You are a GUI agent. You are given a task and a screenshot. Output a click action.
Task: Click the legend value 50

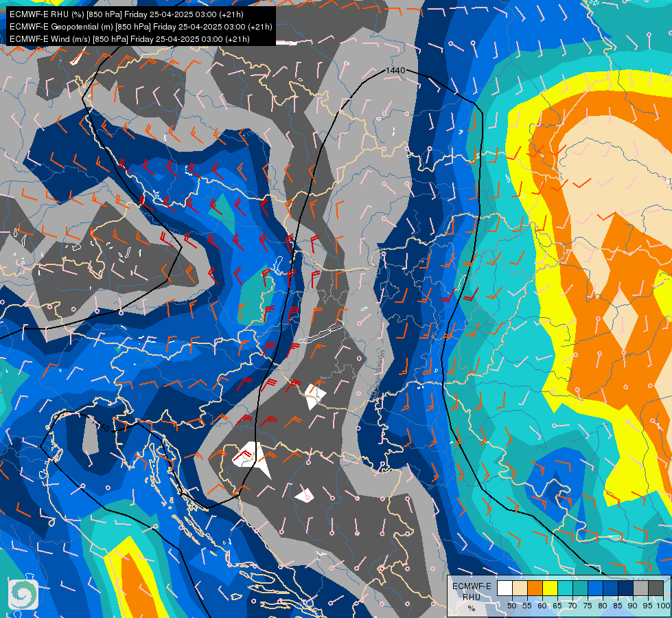coord(511,606)
